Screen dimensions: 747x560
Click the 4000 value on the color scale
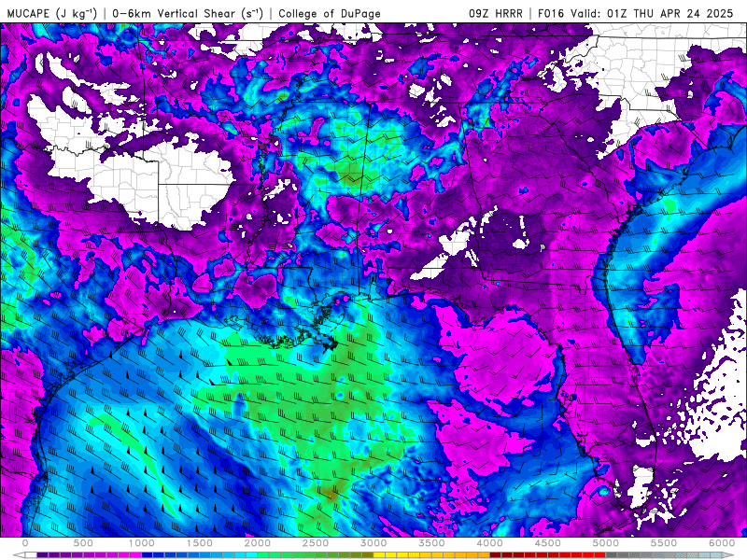[x=489, y=543]
